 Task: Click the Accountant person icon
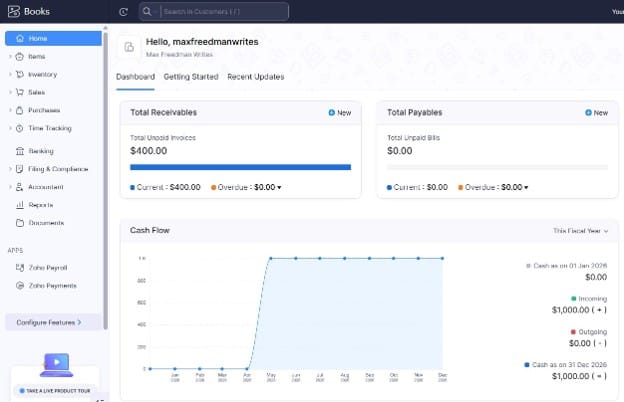[20, 187]
